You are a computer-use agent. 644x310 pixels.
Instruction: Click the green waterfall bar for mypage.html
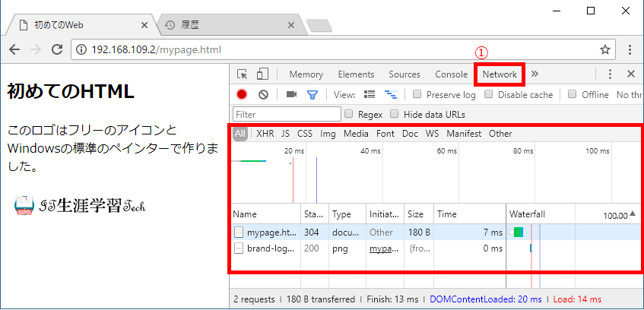[x=519, y=232]
